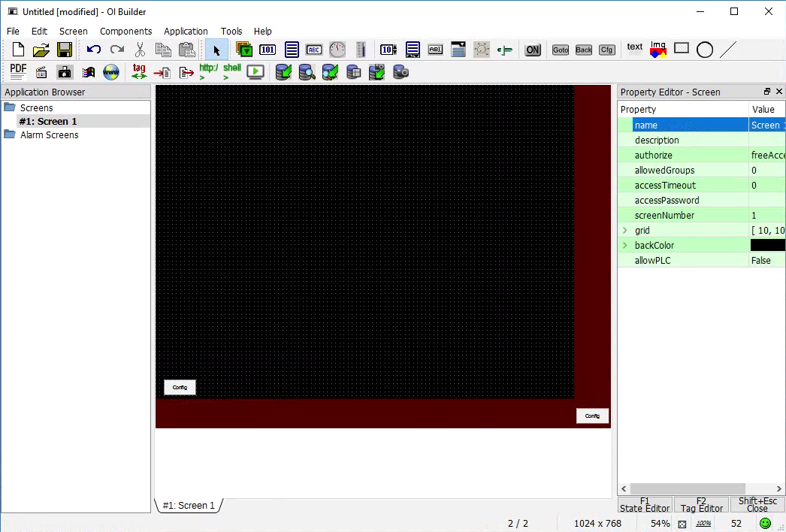Click the black backColor swatch
The height and width of the screenshot is (532, 786).
[767, 246]
